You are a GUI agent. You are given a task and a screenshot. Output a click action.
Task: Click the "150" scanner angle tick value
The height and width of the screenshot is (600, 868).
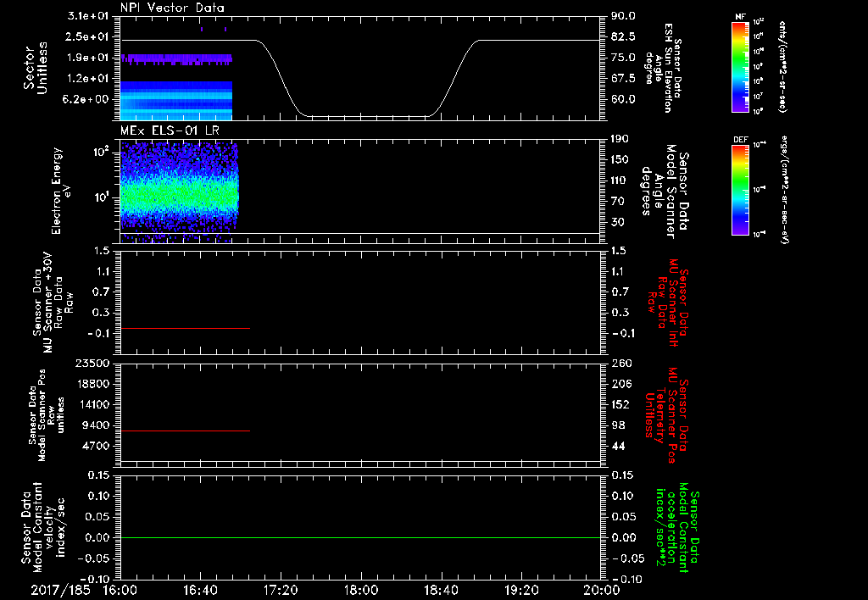(x=620, y=160)
